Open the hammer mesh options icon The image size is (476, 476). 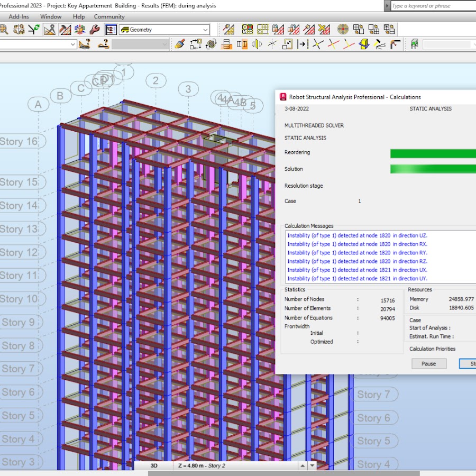pos(65,30)
